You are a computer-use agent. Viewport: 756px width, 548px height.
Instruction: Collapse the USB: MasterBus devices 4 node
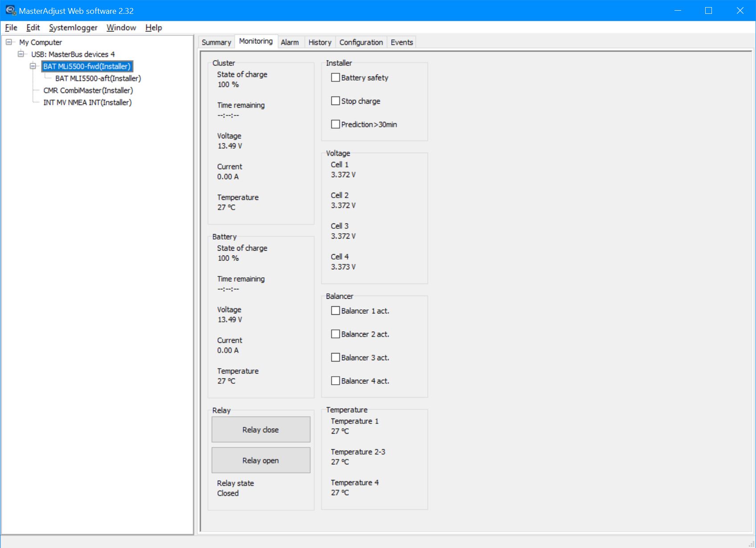[20, 54]
